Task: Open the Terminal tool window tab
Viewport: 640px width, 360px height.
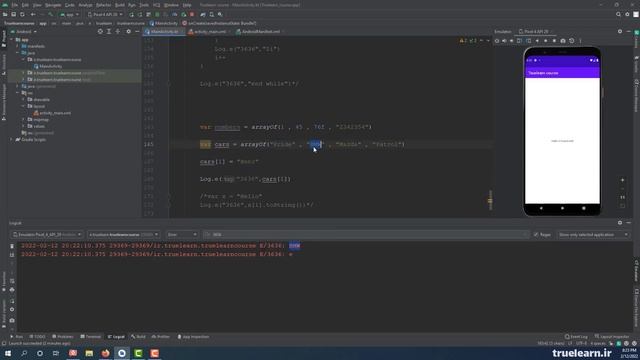Action: (91, 337)
